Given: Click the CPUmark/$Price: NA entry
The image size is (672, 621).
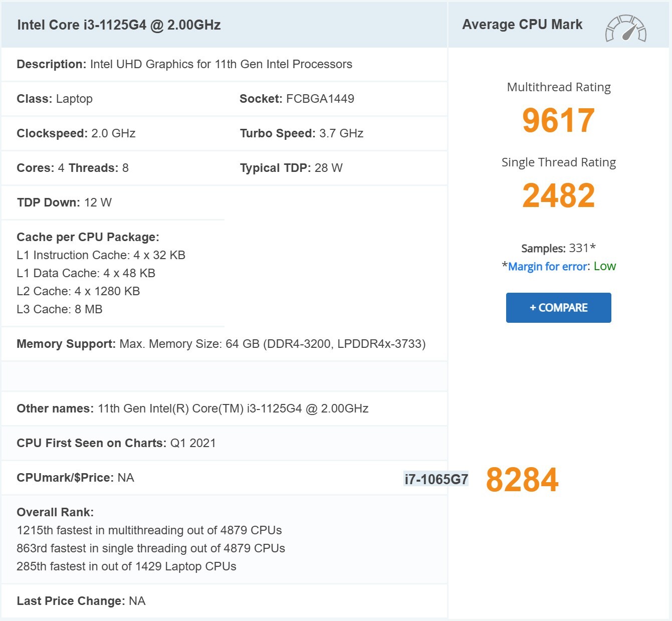Looking at the screenshot, I should [75, 478].
